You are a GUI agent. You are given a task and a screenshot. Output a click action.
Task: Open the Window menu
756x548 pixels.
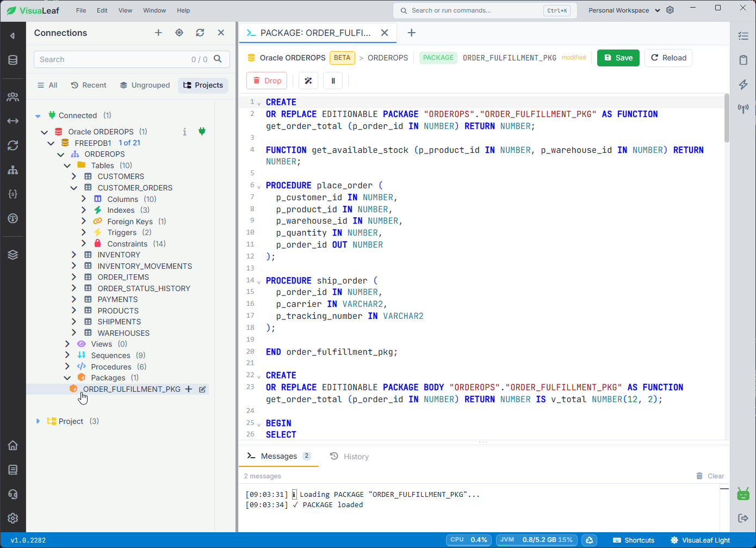click(x=154, y=10)
